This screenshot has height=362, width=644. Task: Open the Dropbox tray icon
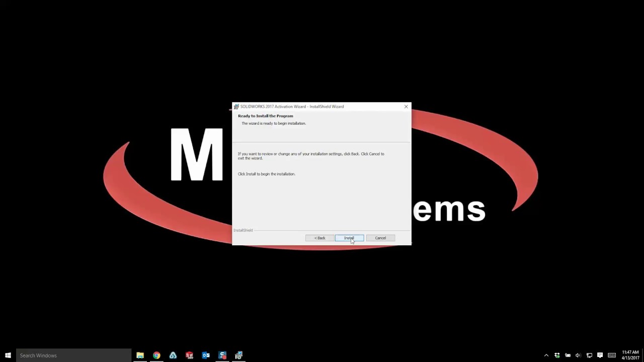click(557, 355)
